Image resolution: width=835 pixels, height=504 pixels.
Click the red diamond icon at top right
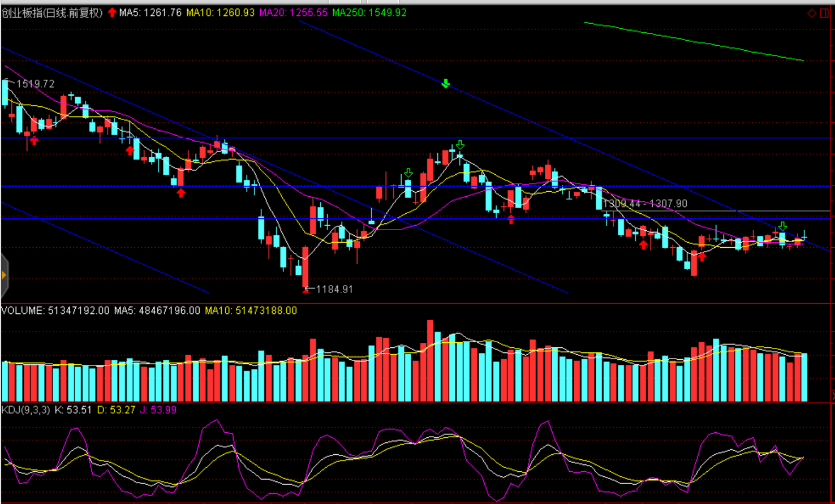coord(812,13)
